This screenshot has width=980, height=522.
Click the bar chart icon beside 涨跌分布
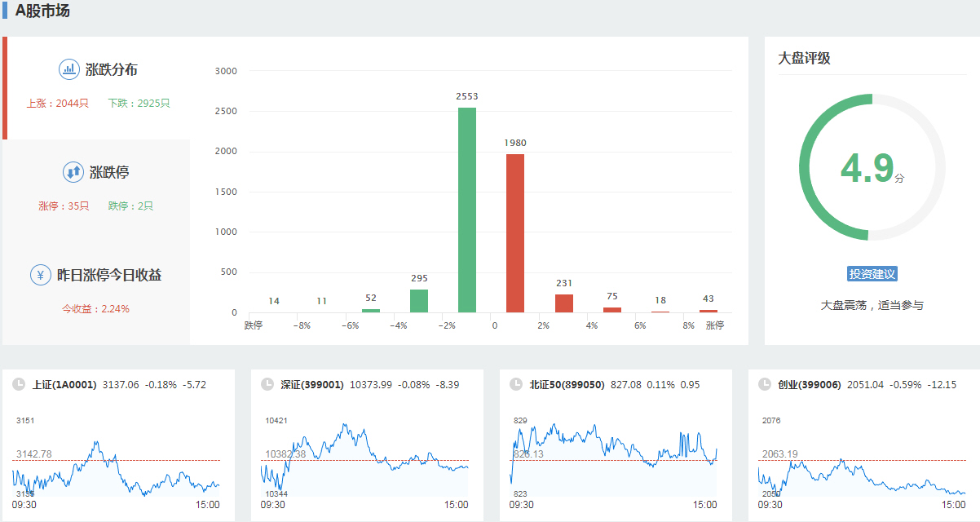click(x=69, y=69)
